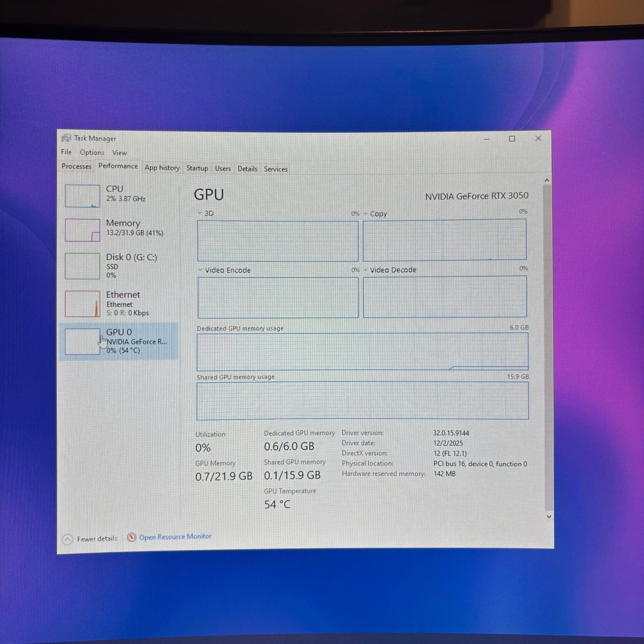The height and width of the screenshot is (644, 644).
Task: Open the Copy engine dropdown chevron
Action: point(365,214)
